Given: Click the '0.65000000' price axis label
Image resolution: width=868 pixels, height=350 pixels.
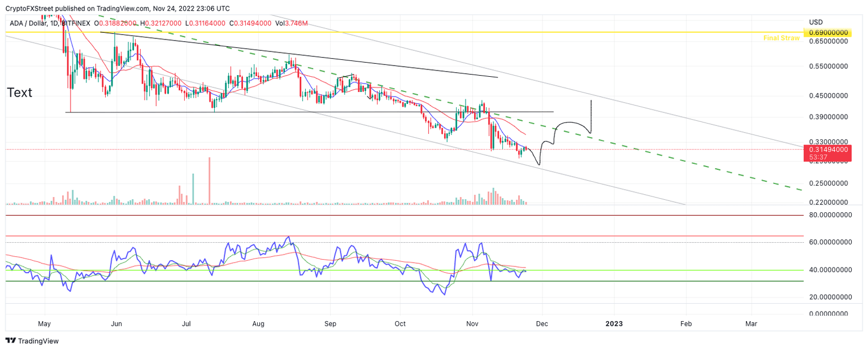Looking at the screenshot, I should click(x=828, y=42).
